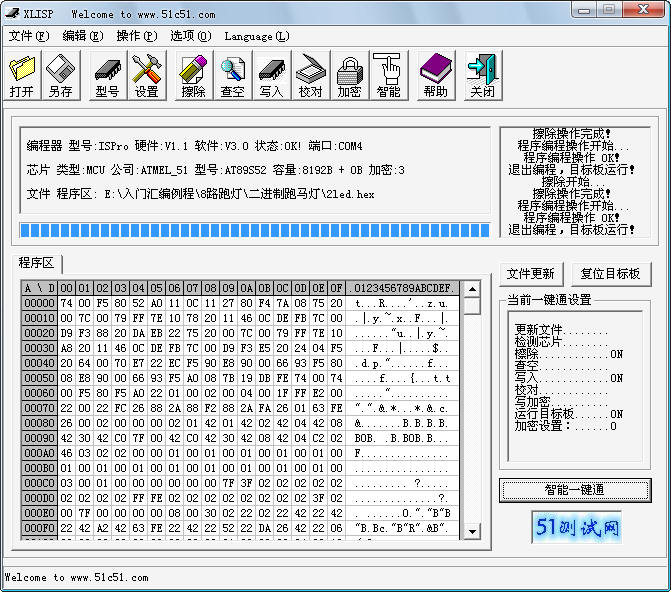Click the 文件更新 button

click(531, 274)
